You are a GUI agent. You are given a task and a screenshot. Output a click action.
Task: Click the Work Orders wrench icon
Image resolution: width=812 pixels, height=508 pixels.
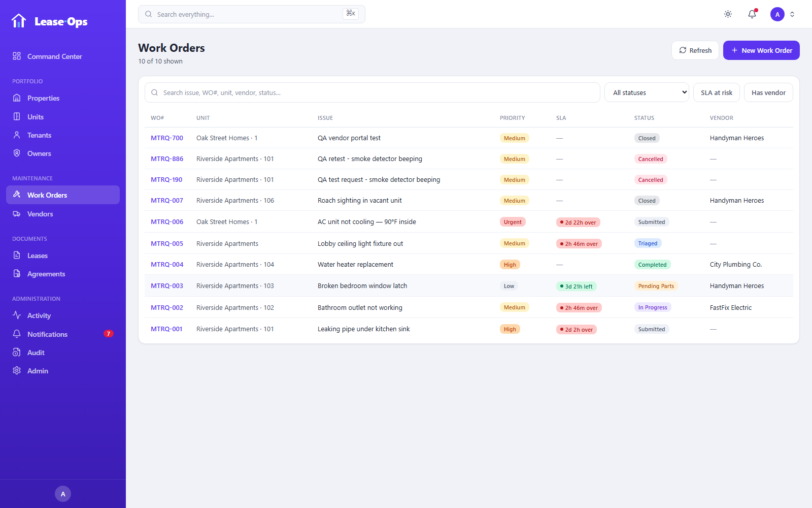(x=17, y=195)
